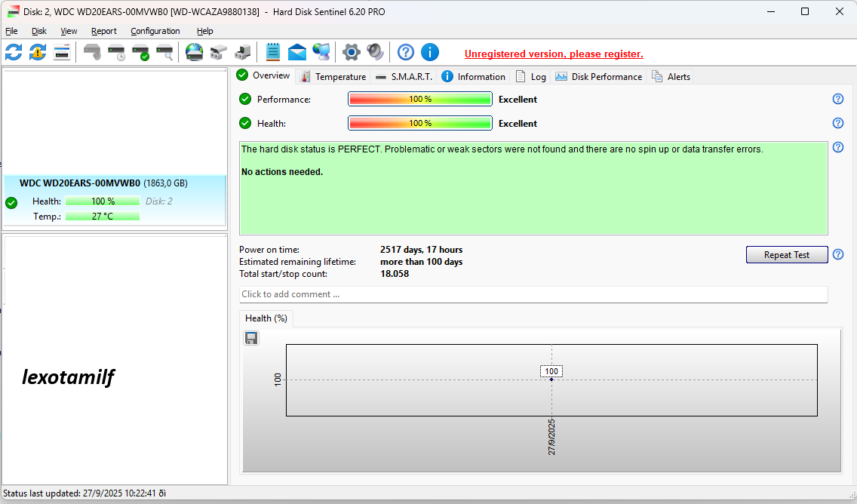
Task: Click the blue Refresh arrows toolbar icon
Action: pos(14,52)
